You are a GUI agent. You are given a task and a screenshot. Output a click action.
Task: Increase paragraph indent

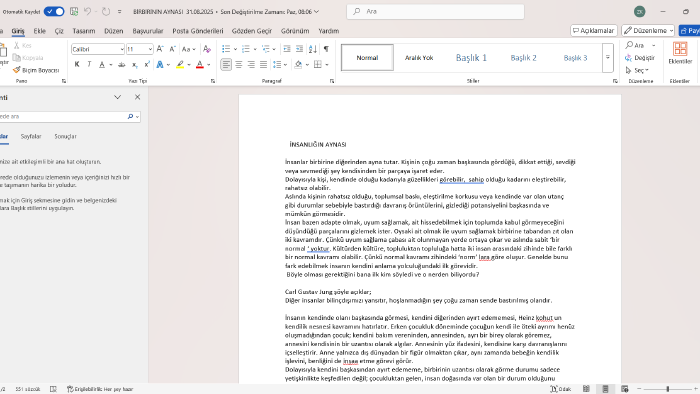(299, 49)
